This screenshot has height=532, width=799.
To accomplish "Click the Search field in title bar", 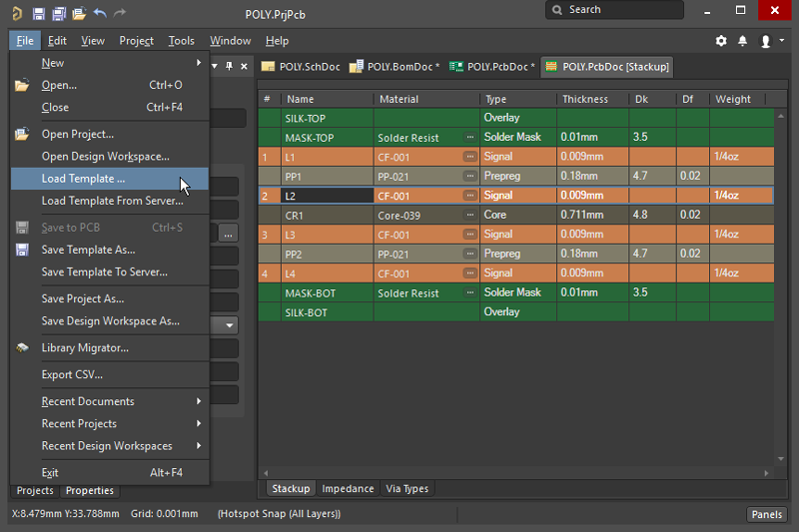I will 614,10.
